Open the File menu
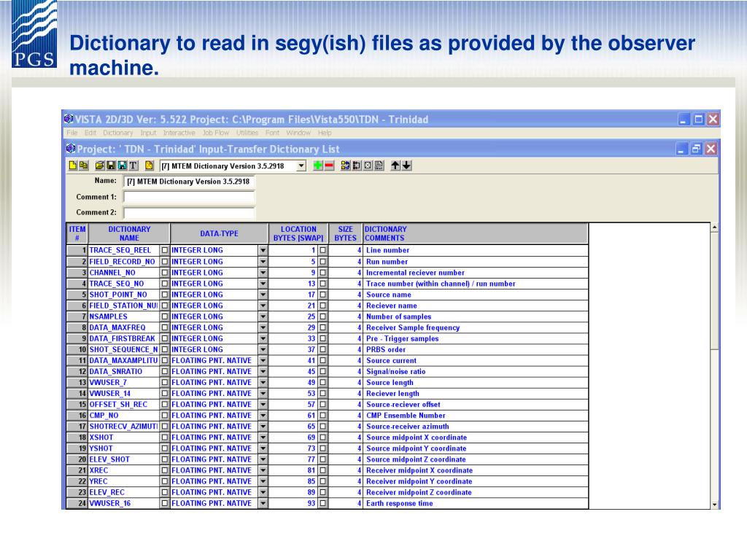The height and width of the screenshot is (560, 747). [x=72, y=133]
